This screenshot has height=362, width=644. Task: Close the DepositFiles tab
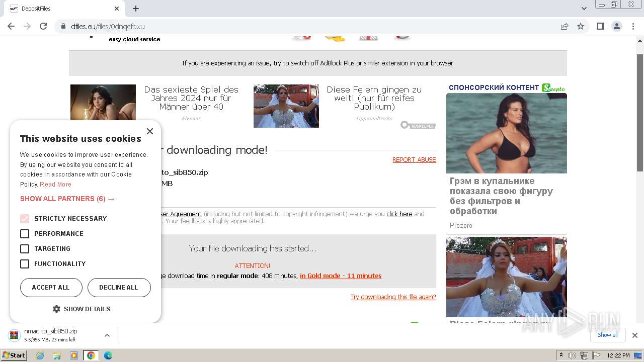[117, 9]
